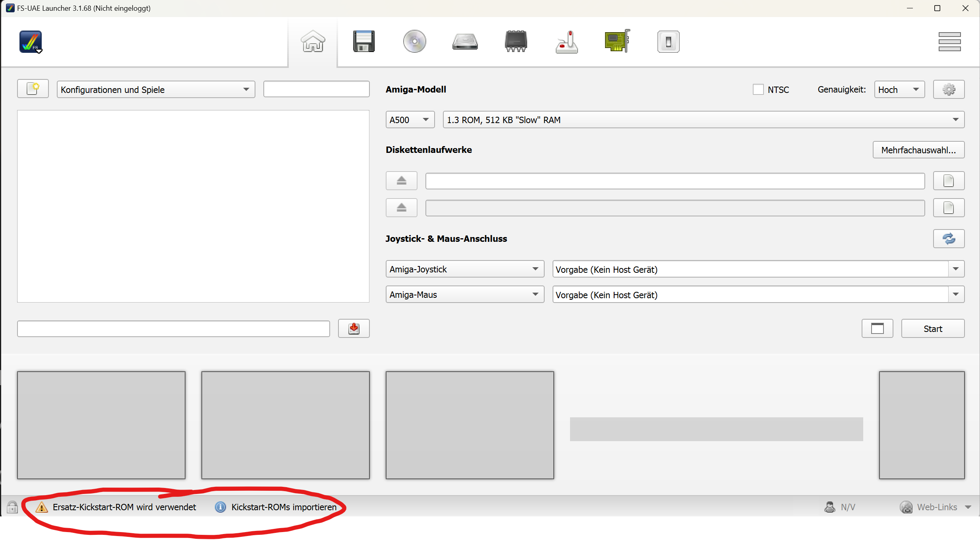Open the joystick input options tab
The height and width of the screenshot is (540, 980).
566,41
